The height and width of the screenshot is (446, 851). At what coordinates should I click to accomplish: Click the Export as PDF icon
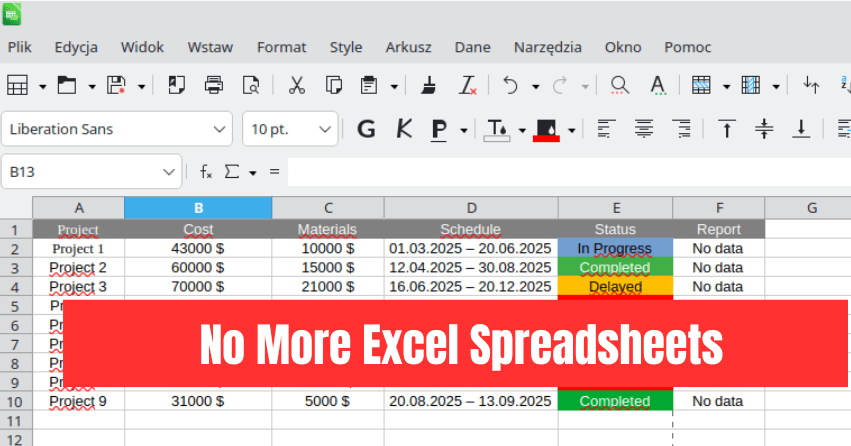coord(177,86)
